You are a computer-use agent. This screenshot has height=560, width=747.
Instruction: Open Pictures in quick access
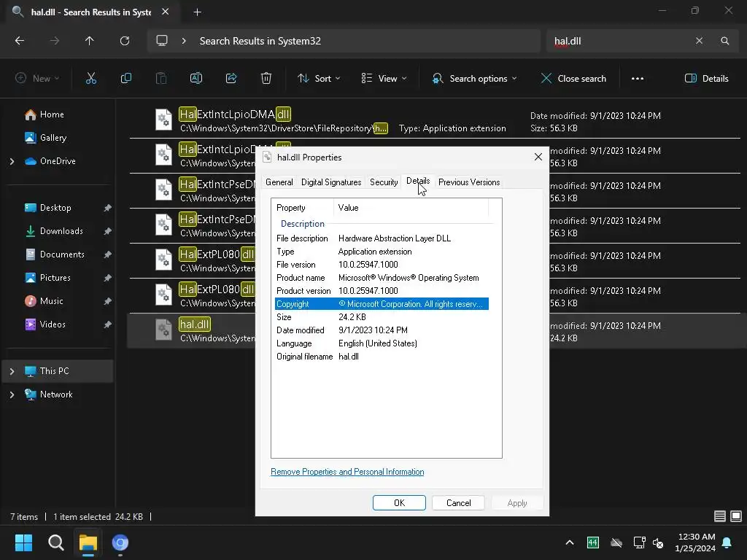click(x=55, y=278)
